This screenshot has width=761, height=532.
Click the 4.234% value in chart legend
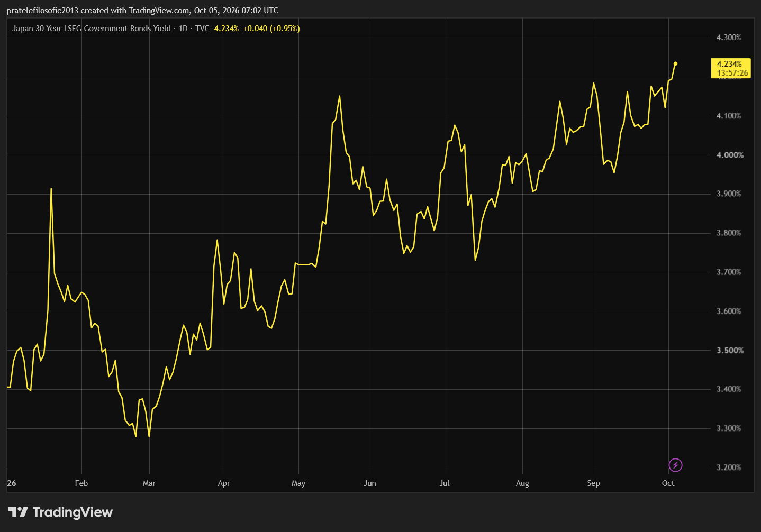coord(227,29)
